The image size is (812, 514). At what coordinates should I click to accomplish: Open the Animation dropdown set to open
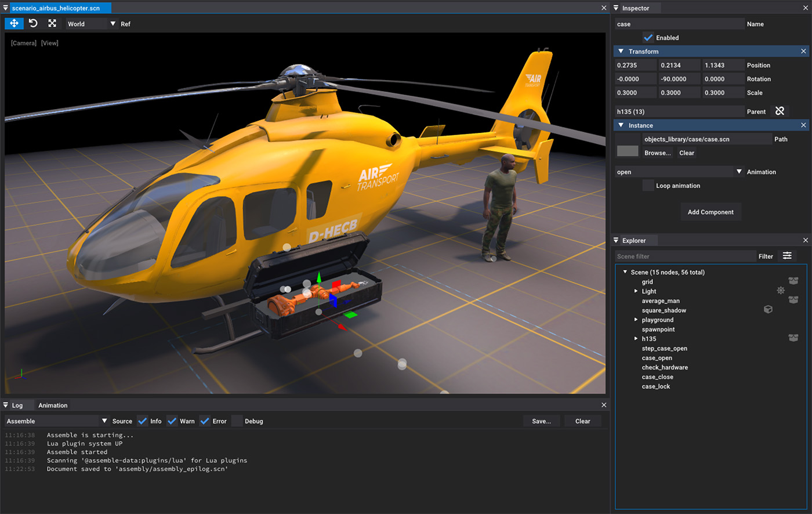click(679, 172)
